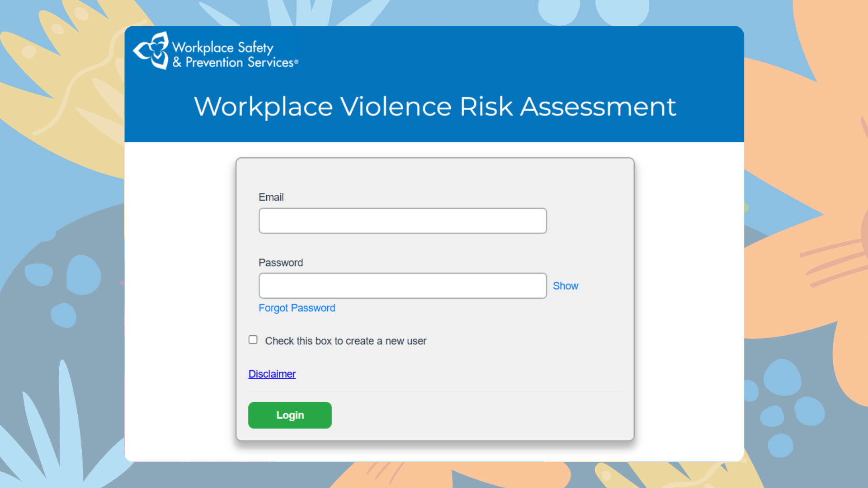Submit credentials via Login

(x=290, y=415)
